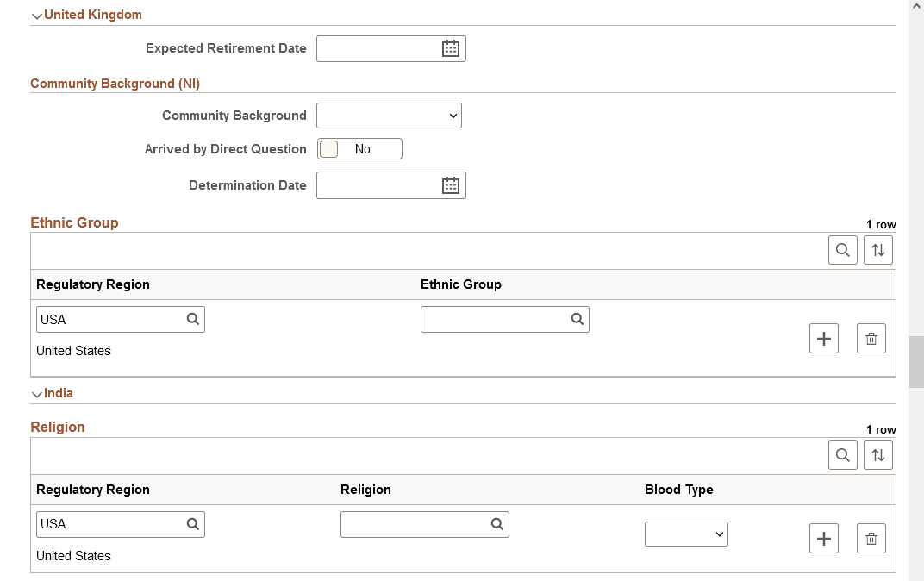Open the Religion grid search
924x581 pixels.
(x=842, y=455)
